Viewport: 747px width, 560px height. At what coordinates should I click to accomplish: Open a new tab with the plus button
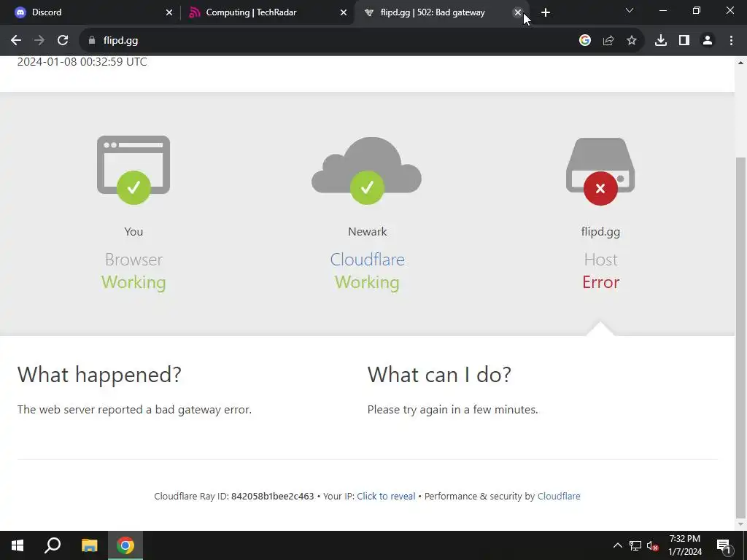coord(546,12)
